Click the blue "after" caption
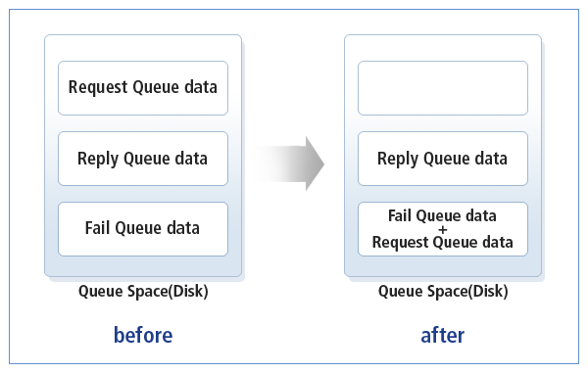The height and width of the screenshot is (373, 588). click(443, 335)
